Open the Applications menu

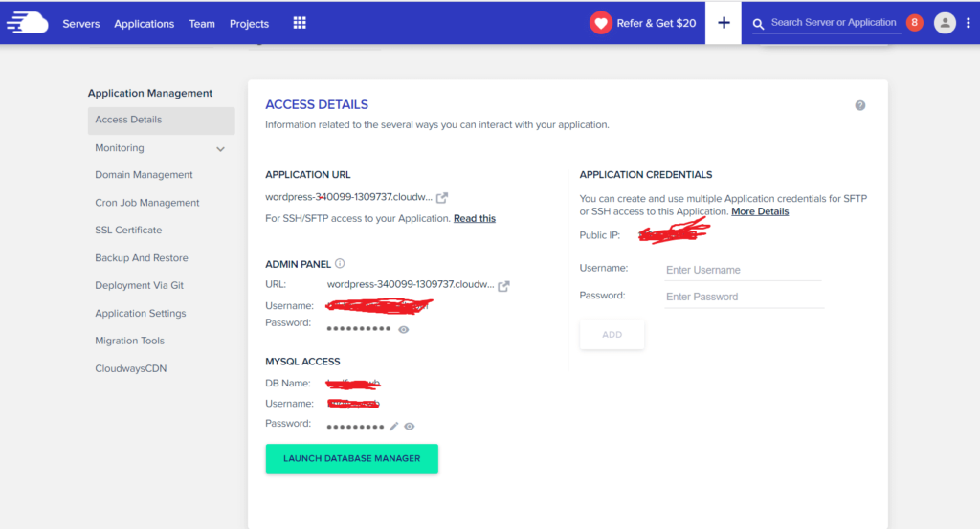pyautogui.click(x=144, y=24)
